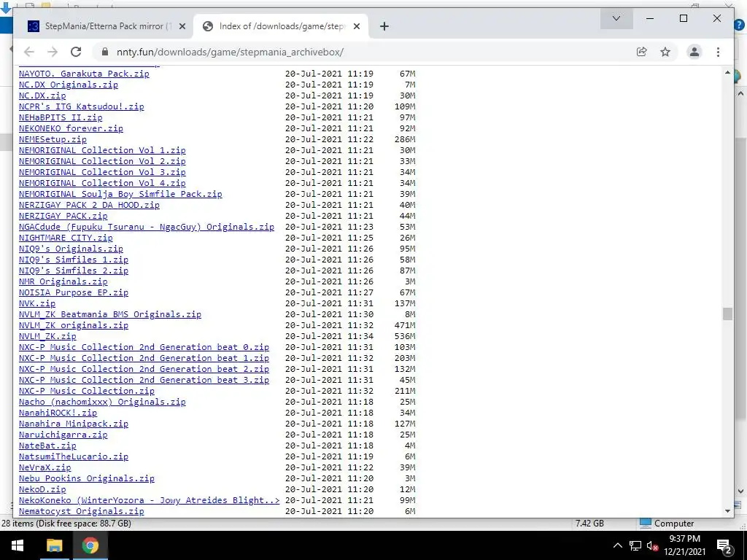Open the tab search dropdown arrow
Viewport: 747px width, 560px height.
(x=616, y=18)
